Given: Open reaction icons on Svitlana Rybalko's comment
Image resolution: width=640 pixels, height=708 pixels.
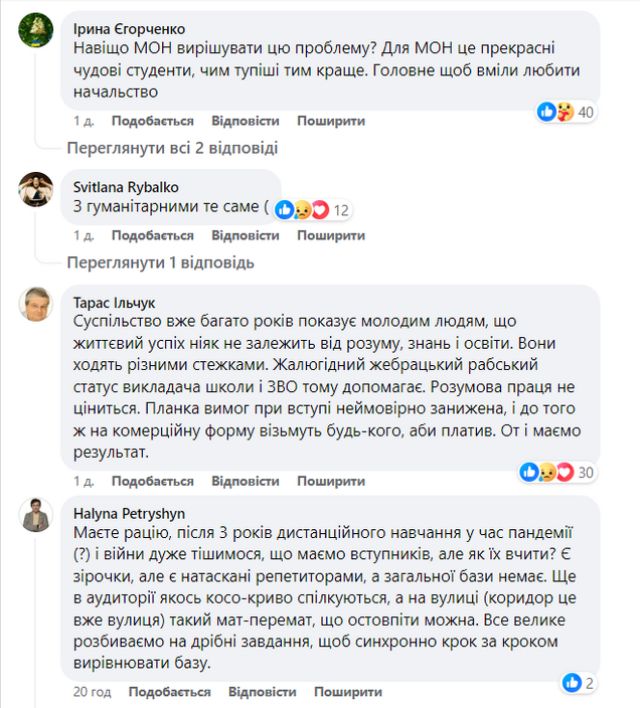Looking at the screenshot, I should pyautogui.click(x=300, y=210).
